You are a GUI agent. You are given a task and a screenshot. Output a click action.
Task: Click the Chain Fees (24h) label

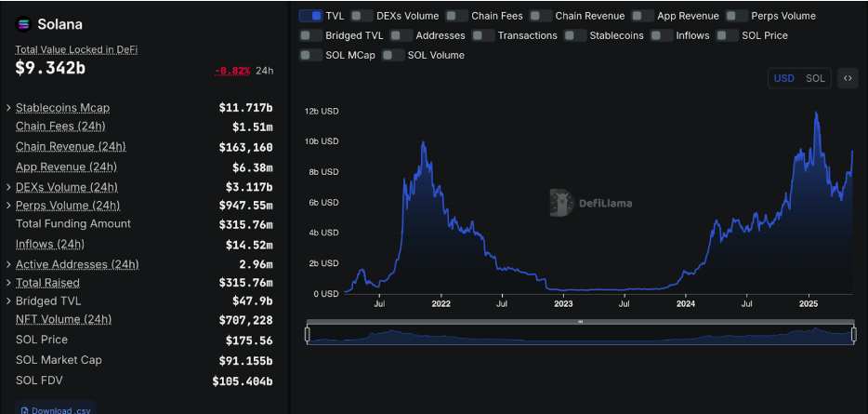60,127
